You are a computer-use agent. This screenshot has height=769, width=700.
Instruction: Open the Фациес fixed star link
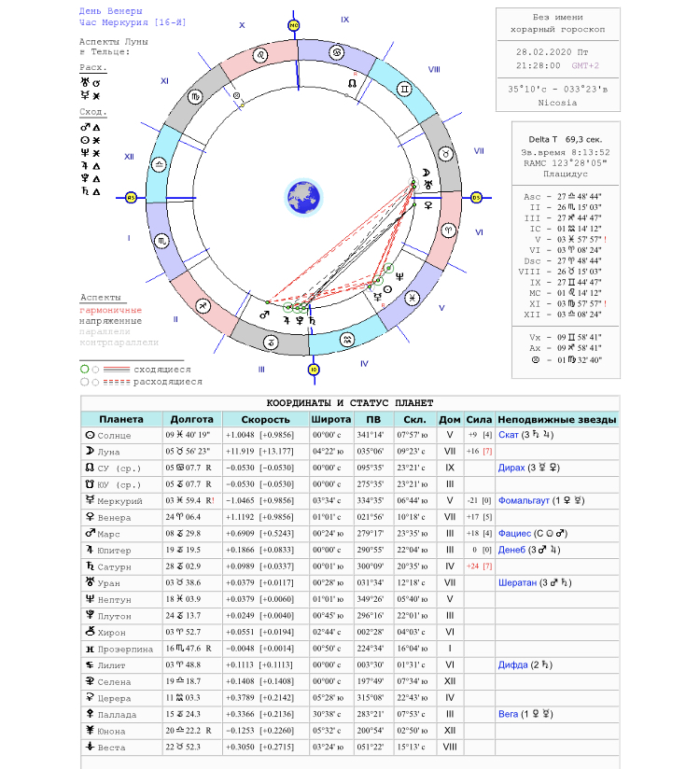(514, 533)
